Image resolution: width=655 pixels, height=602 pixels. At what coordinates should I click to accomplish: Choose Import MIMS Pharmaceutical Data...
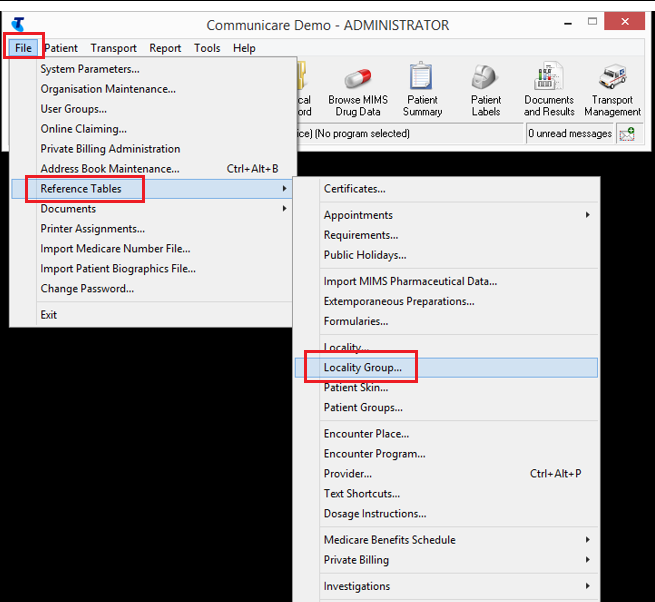446,282
